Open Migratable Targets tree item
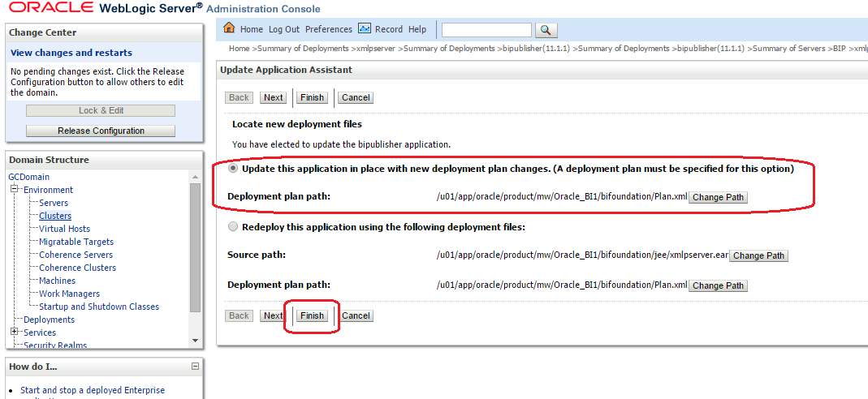Viewport: 868px width, 399px height. 76,242
